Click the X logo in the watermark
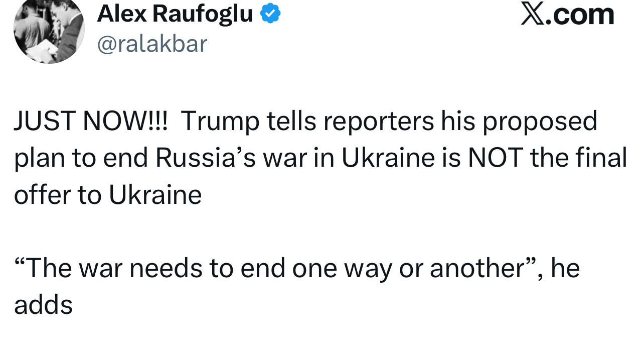The width and height of the screenshot is (644, 349). coord(533,14)
